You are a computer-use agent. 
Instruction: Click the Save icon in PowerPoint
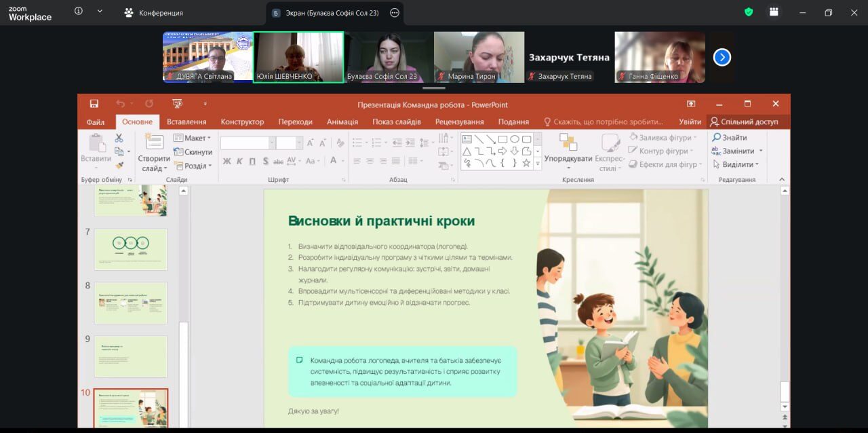tap(94, 104)
